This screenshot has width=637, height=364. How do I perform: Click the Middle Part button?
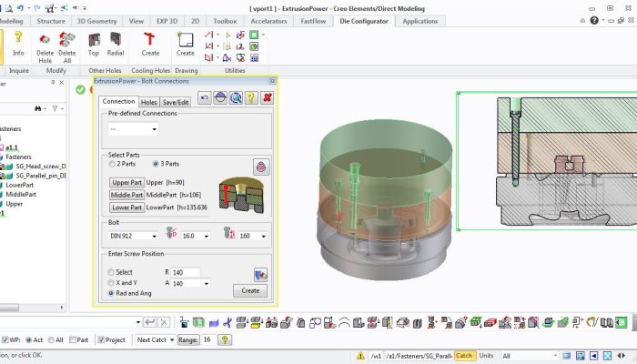(x=126, y=195)
